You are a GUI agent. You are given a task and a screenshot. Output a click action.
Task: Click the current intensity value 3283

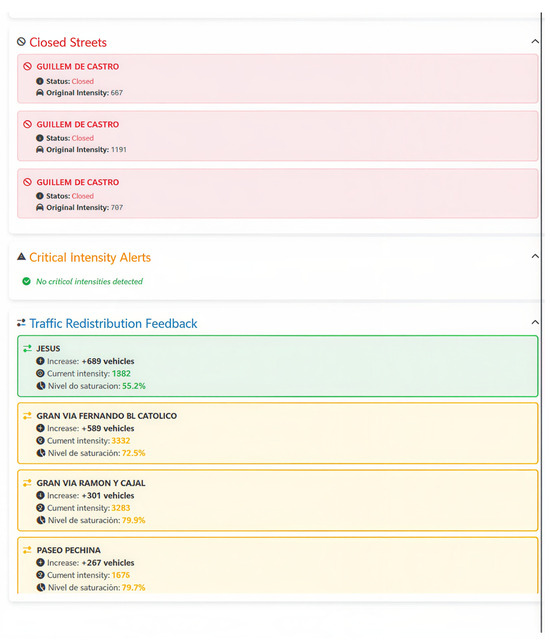(121, 508)
